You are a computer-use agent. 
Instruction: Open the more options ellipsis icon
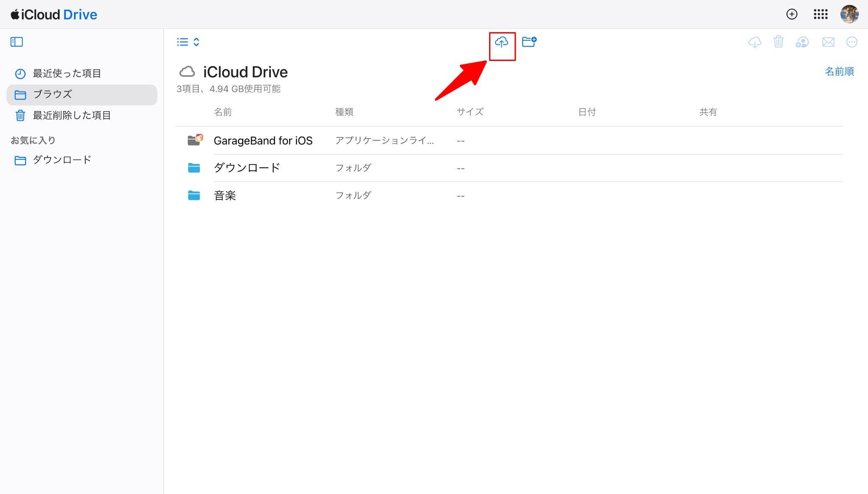[x=852, y=42]
